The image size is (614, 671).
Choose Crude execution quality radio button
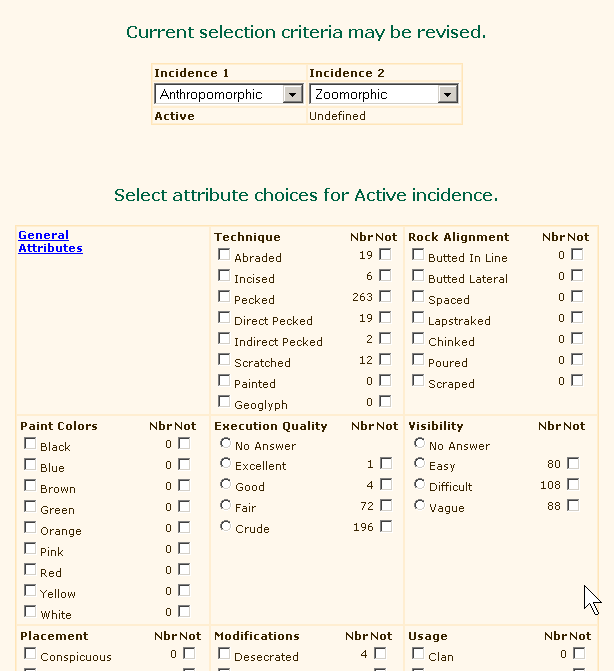[225, 526]
